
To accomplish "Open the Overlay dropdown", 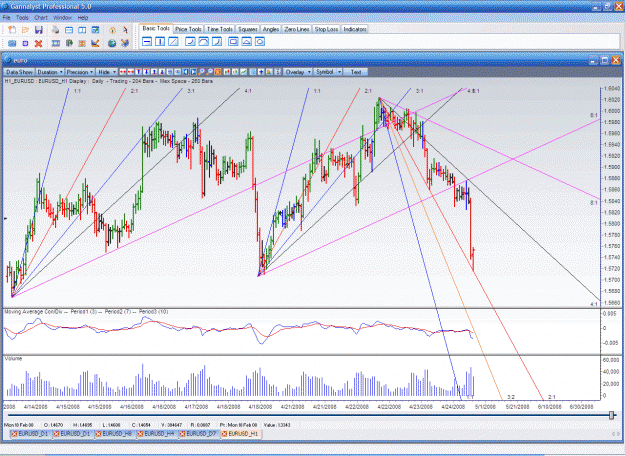I will pos(298,72).
